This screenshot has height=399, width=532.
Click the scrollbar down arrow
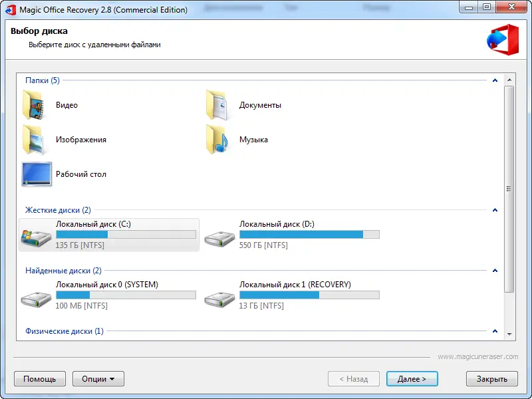509,334
